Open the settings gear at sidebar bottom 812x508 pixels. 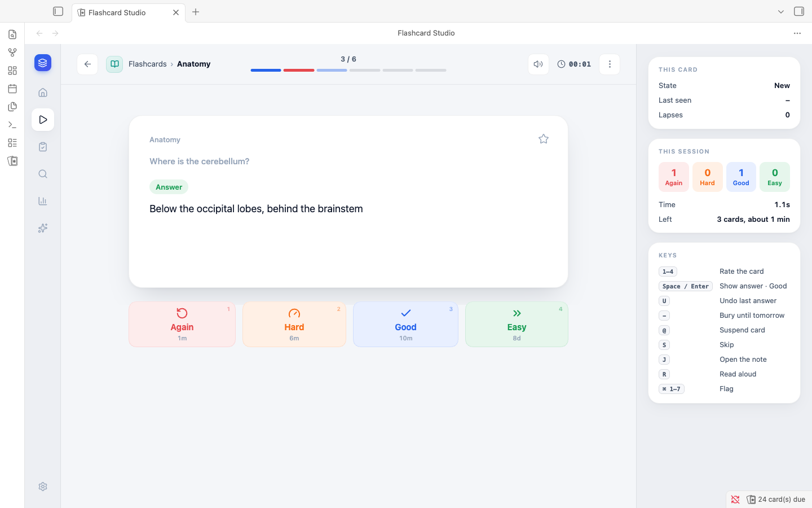43,487
